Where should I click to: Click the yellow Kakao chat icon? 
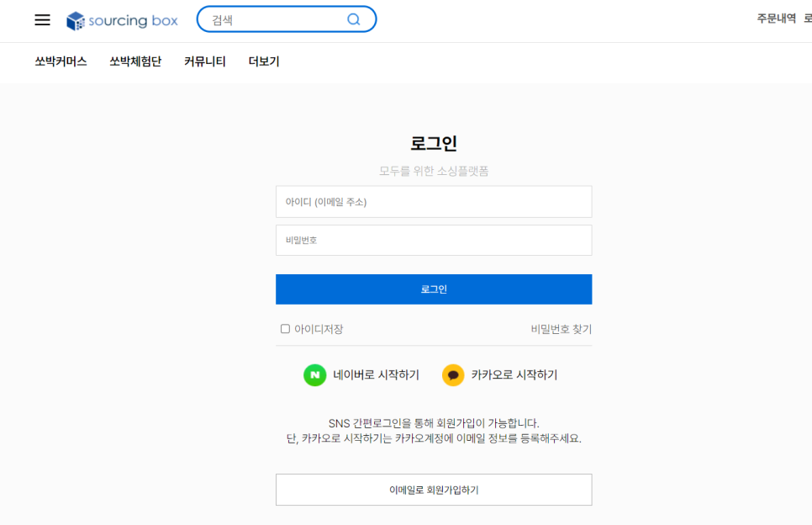(453, 374)
